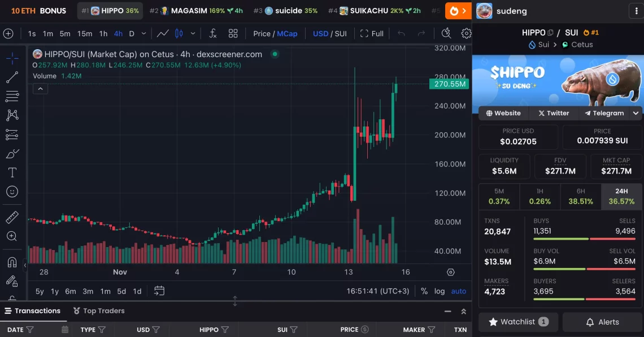Collapse the chart legend chevron under Volume
The width and height of the screenshot is (644, 337).
(x=40, y=88)
